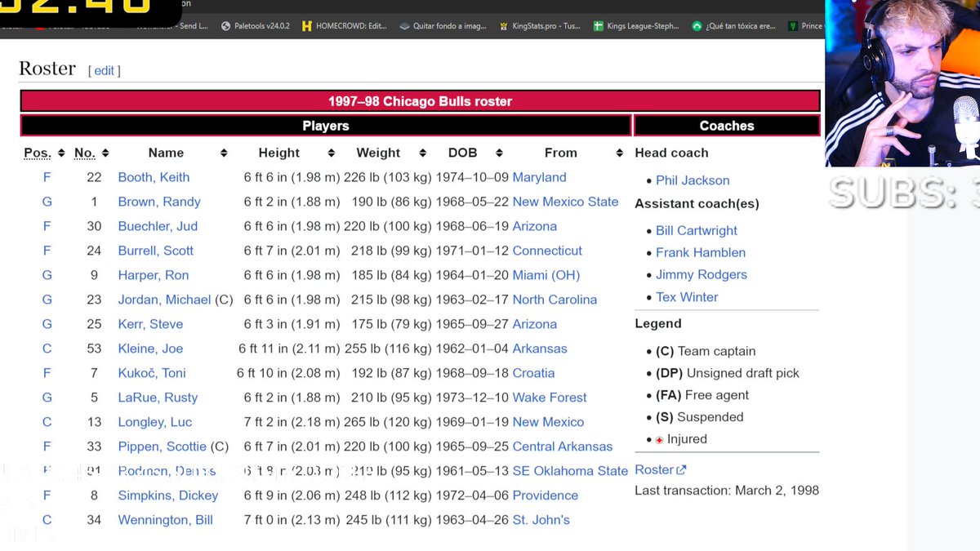Open Jordan, Michael player page
The image size is (980, 551).
pos(164,300)
